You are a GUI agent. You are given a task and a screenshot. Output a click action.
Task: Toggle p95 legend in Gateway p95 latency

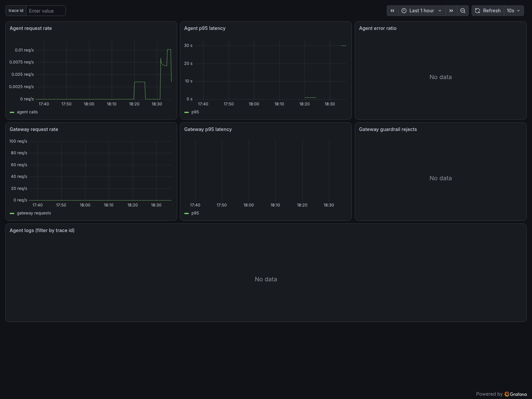point(195,213)
